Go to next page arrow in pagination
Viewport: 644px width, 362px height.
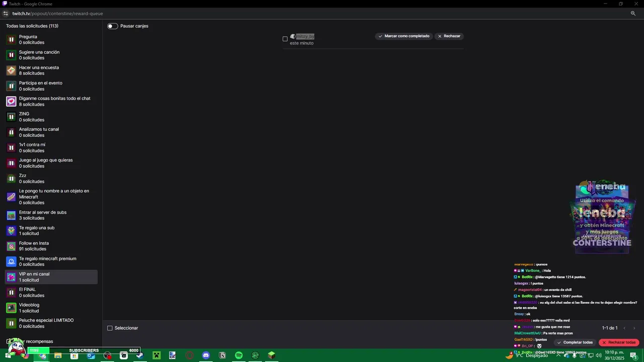[x=634, y=328]
